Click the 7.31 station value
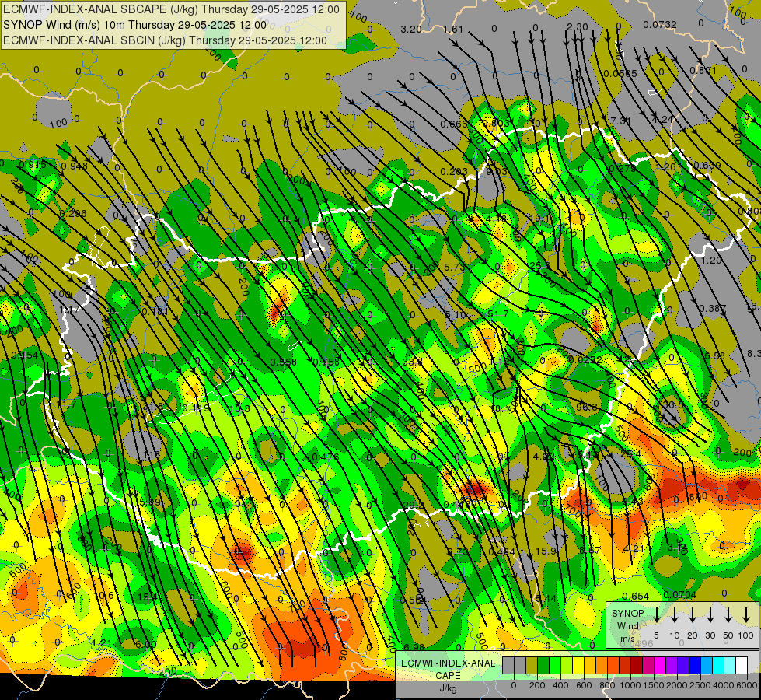The width and height of the screenshot is (761, 700). pos(621,121)
